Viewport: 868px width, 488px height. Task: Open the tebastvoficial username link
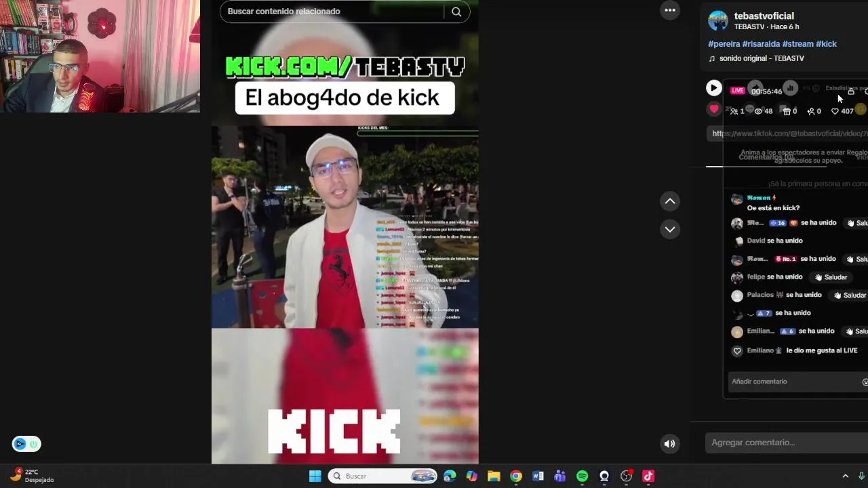[764, 16]
